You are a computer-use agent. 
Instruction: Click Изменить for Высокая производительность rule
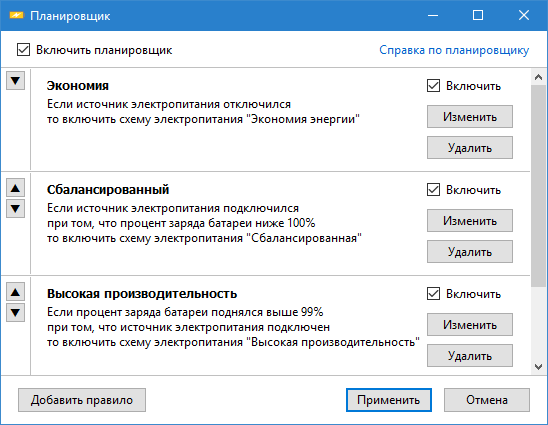[470, 325]
